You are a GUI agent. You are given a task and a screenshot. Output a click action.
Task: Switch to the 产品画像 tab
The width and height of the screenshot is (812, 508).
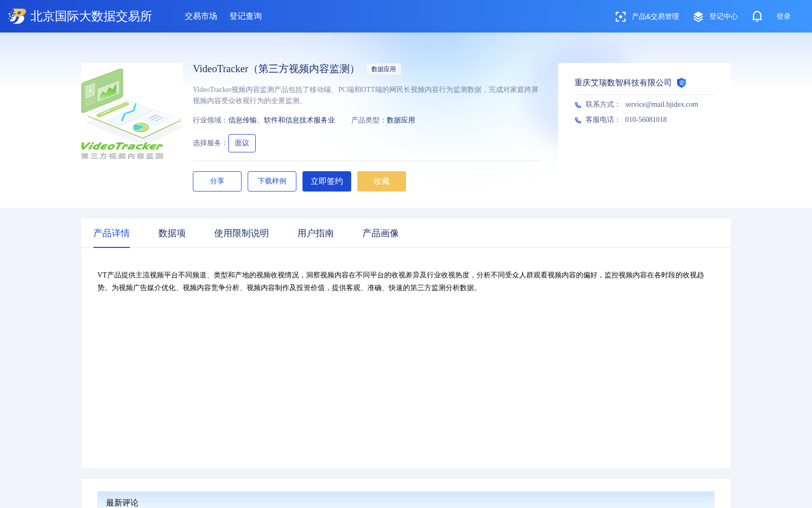381,233
